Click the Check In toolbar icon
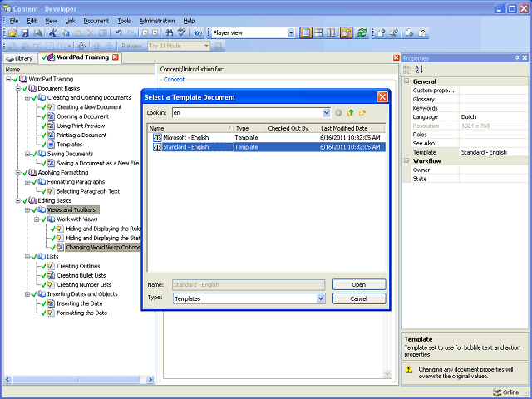The width and height of the screenshot is (532, 399). (382, 33)
